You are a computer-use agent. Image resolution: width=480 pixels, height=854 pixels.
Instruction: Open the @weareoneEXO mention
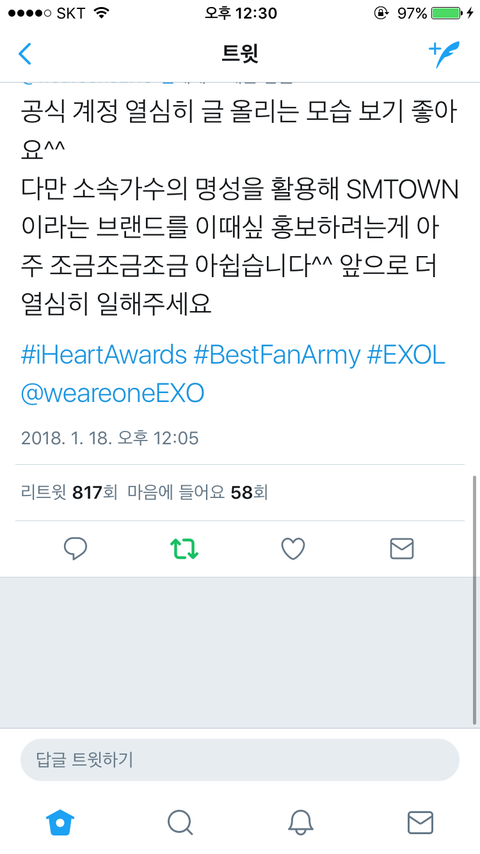coord(112,393)
